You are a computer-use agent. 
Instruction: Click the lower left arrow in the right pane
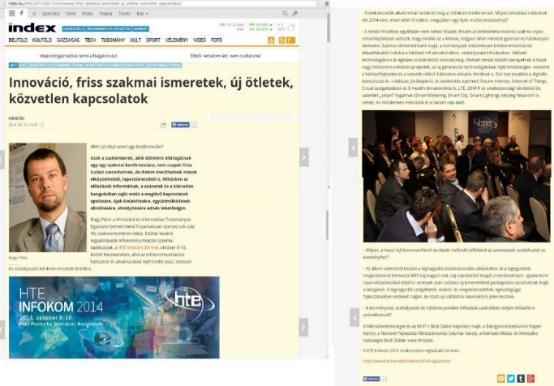pyautogui.click(x=354, y=317)
